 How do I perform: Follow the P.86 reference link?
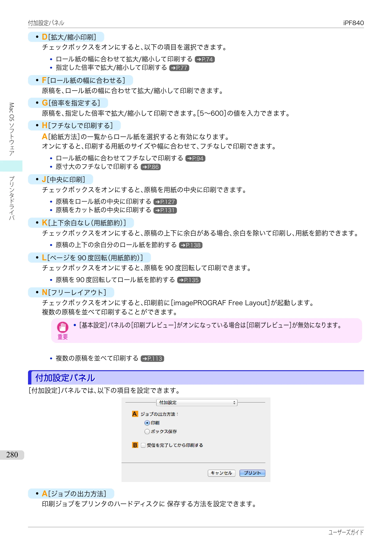click(151, 167)
